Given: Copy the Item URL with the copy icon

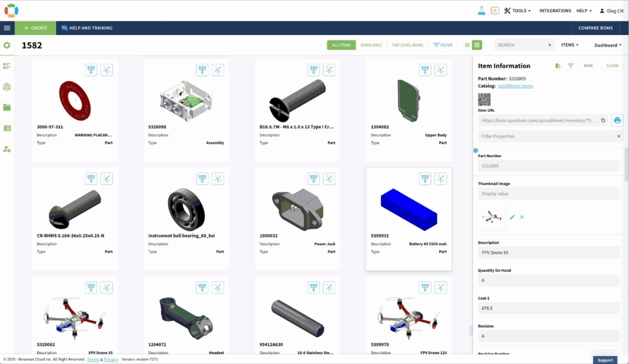Looking at the screenshot, I should [x=603, y=120].
